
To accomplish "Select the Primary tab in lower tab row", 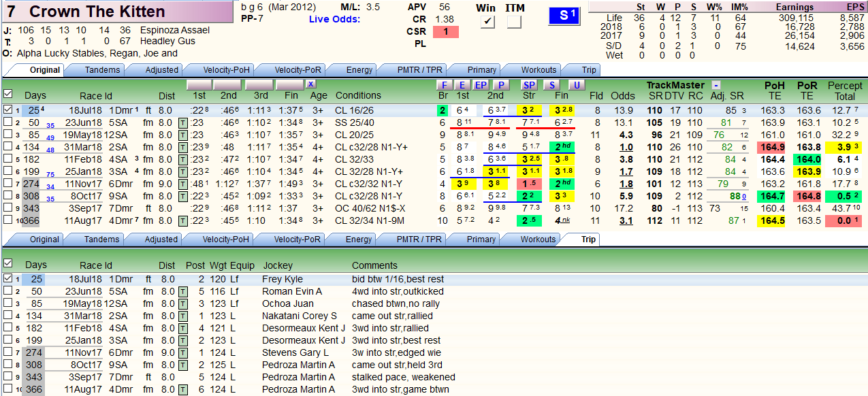I will click(481, 240).
